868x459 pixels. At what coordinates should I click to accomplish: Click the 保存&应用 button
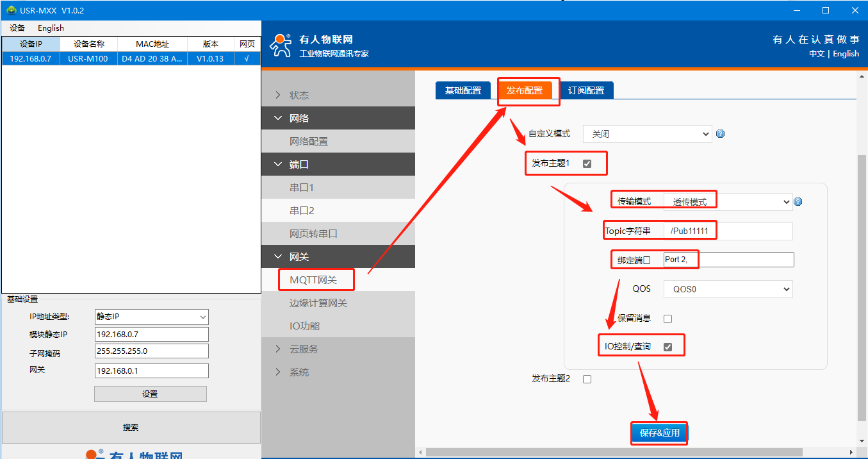(x=659, y=433)
